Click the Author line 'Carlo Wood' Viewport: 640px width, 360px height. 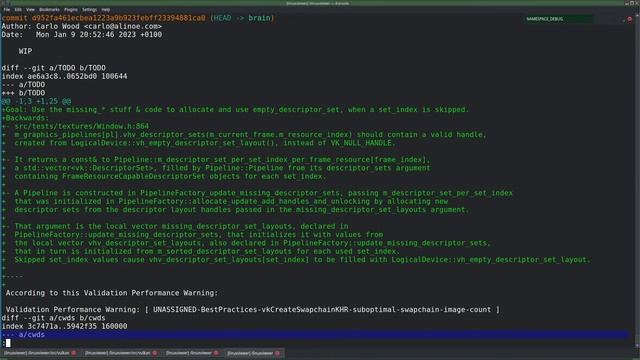pyautogui.click(x=82, y=26)
